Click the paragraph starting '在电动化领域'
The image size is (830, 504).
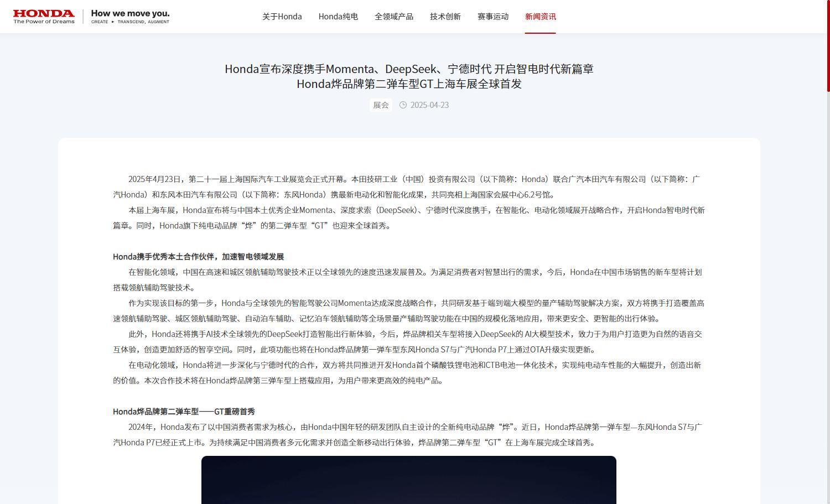[x=409, y=373]
